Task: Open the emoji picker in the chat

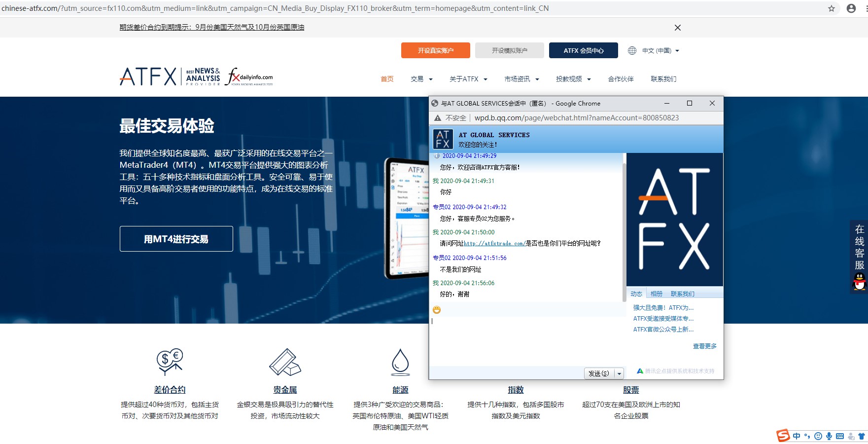Action: 437,310
